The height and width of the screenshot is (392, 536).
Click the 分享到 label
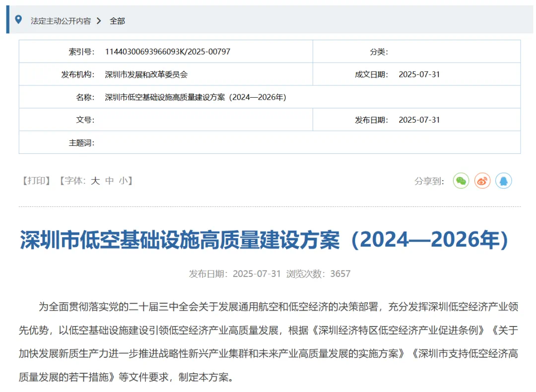tap(429, 182)
